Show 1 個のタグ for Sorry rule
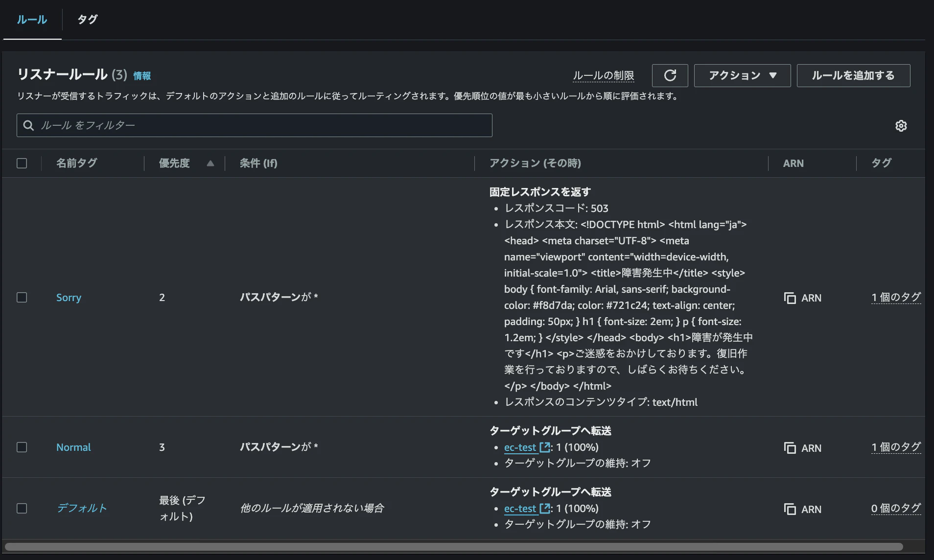 coord(896,297)
